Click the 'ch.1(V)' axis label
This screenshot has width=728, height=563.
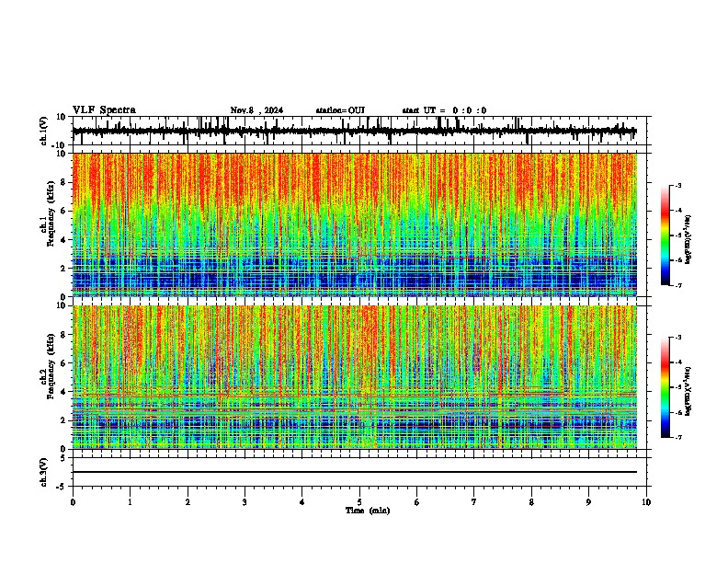44,131
